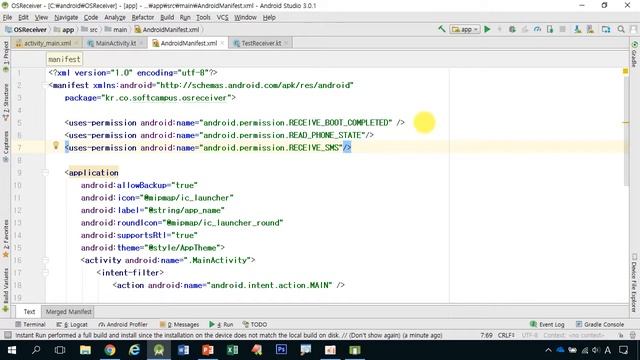The height and width of the screenshot is (360, 640).
Task: Open the Tools menu
Action: (203, 18)
